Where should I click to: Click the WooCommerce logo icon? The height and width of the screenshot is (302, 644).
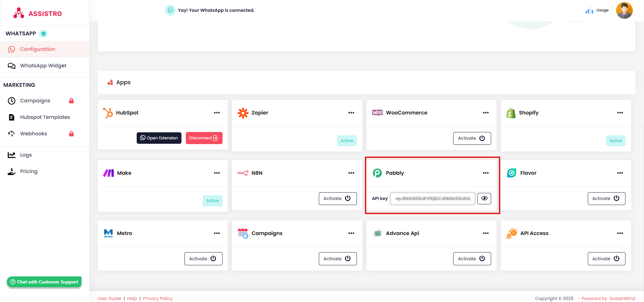pos(377,113)
